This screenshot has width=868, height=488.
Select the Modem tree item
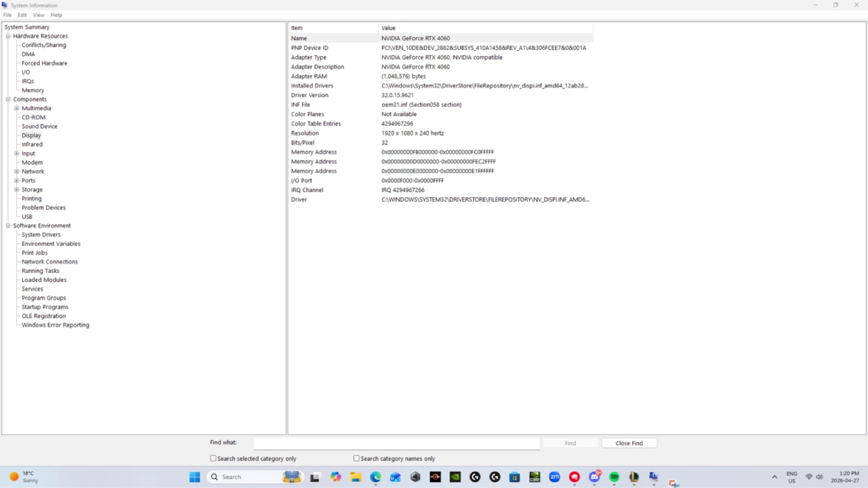[33, 163]
